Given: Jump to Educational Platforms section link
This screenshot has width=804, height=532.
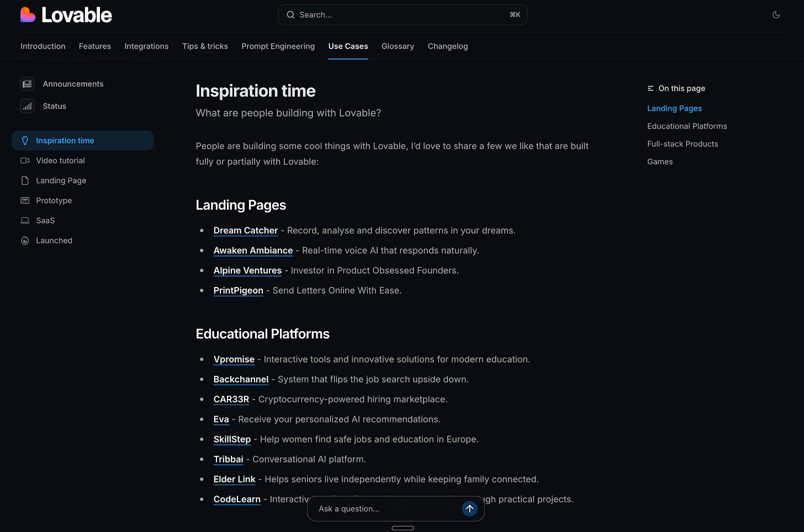Looking at the screenshot, I should 687,126.
